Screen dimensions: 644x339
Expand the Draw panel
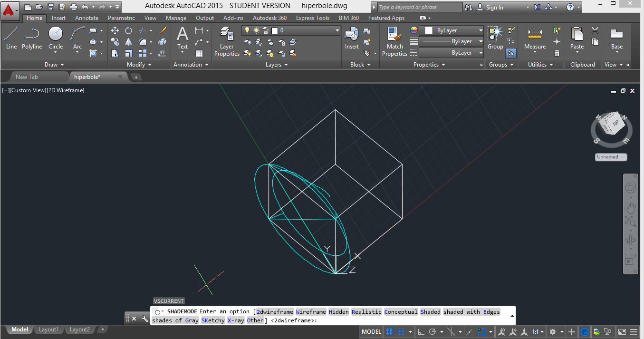54,65
